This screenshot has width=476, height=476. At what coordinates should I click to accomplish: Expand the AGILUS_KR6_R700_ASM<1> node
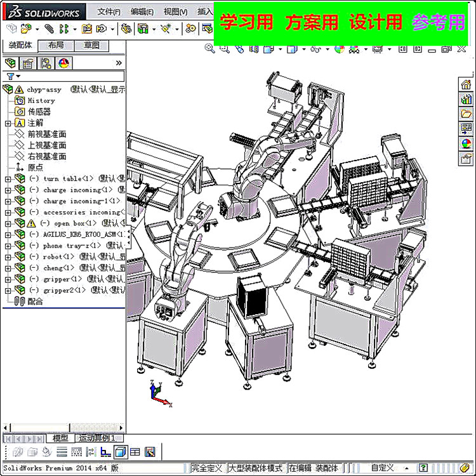pyautogui.click(x=8, y=235)
